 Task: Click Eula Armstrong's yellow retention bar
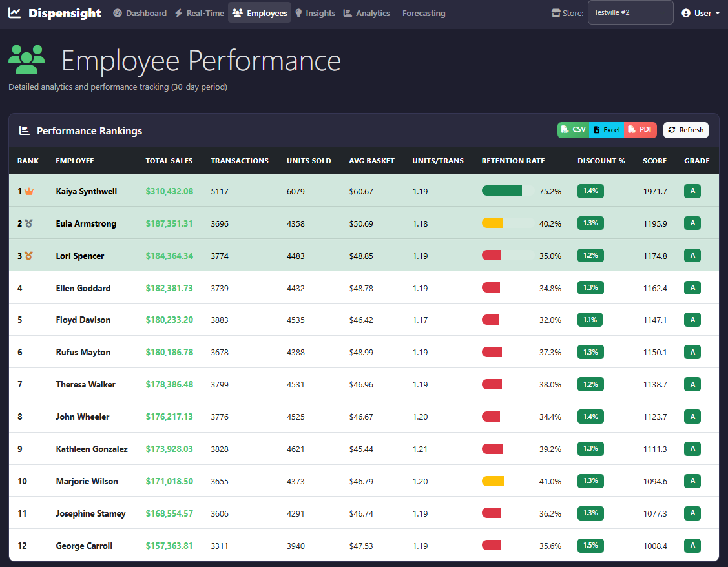(493, 223)
